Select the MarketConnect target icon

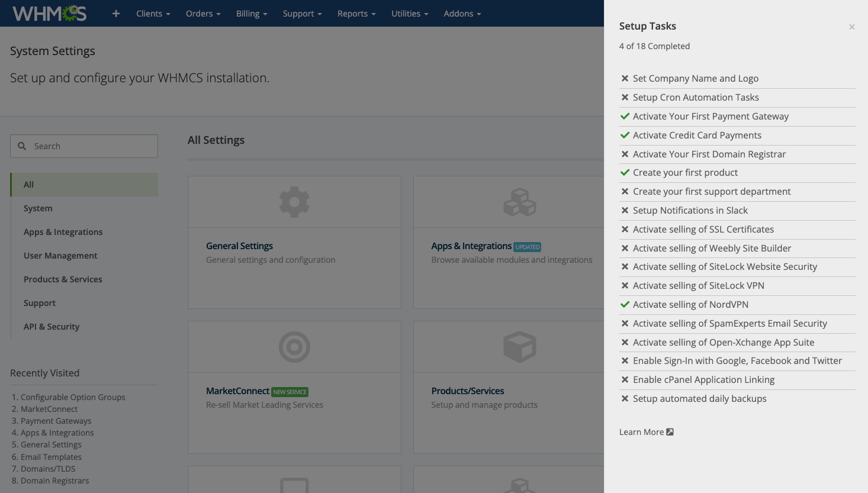pos(294,347)
